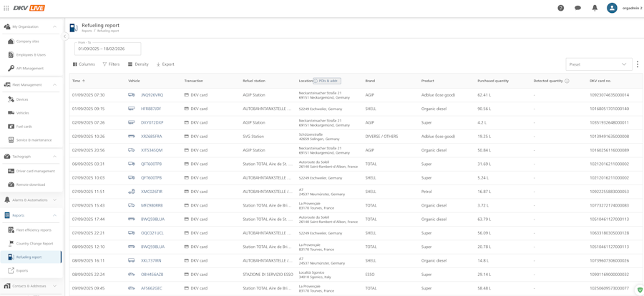This screenshot has height=296, width=644.
Task: Click the Refueling report page header icon
Action: [x=73, y=27]
